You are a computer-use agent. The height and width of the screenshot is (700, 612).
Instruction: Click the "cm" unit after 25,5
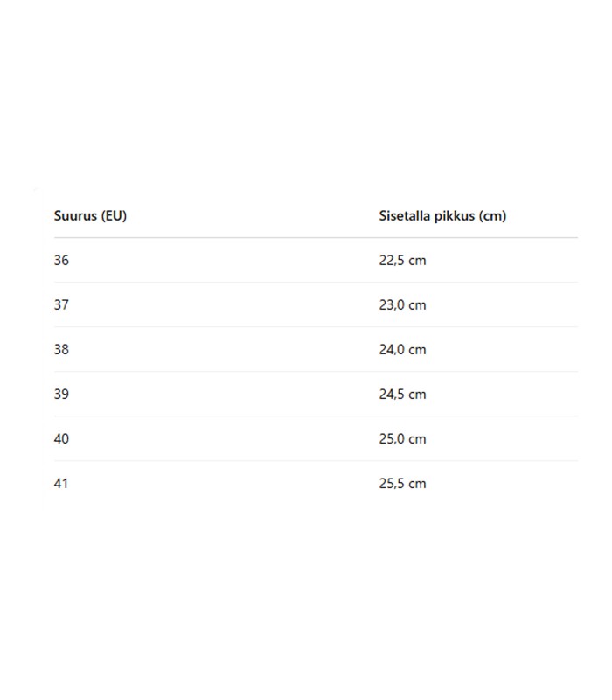pos(417,484)
